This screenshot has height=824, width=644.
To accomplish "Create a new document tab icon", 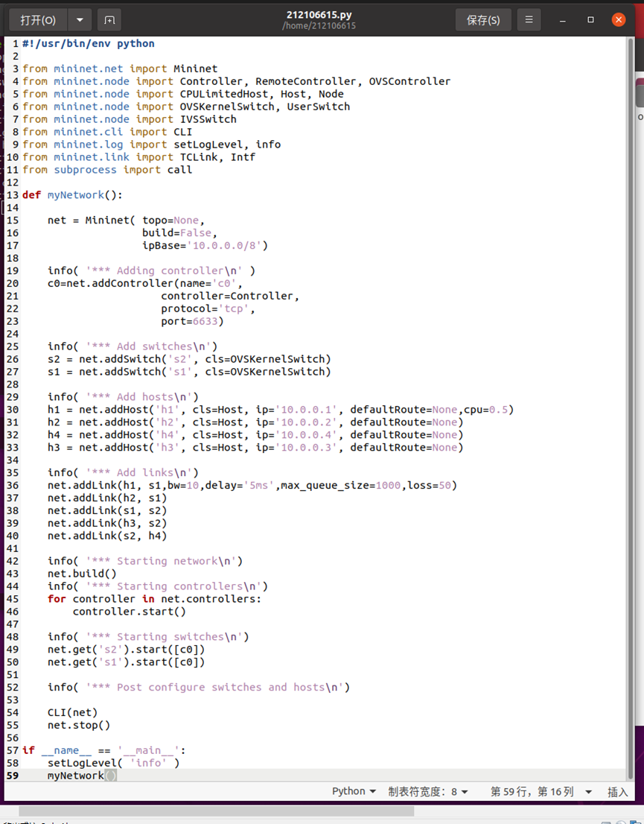I will pos(109,20).
